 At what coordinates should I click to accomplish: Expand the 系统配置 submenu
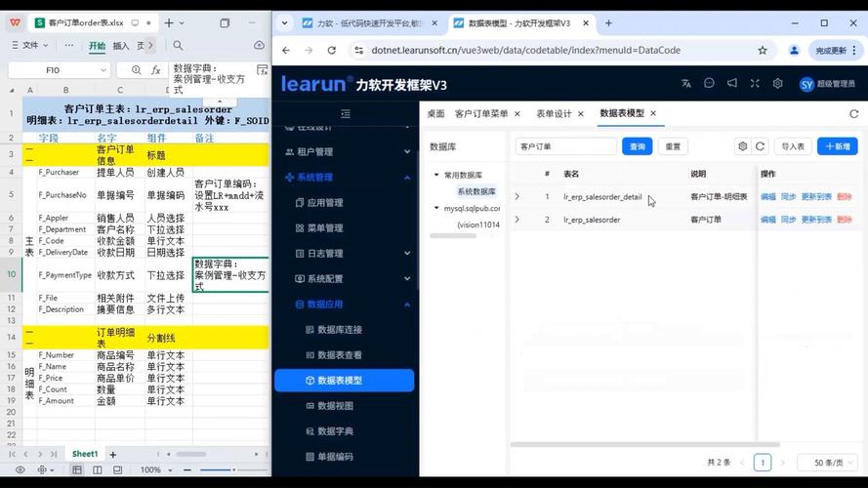pos(347,279)
